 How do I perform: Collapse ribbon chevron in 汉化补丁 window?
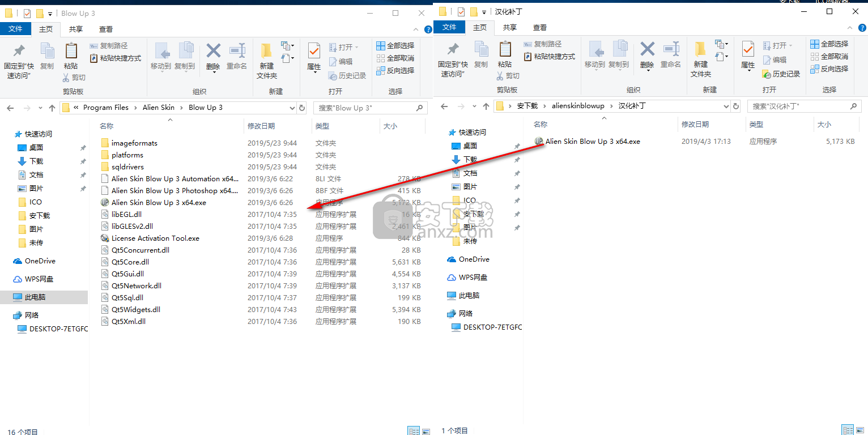(x=849, y=27)
